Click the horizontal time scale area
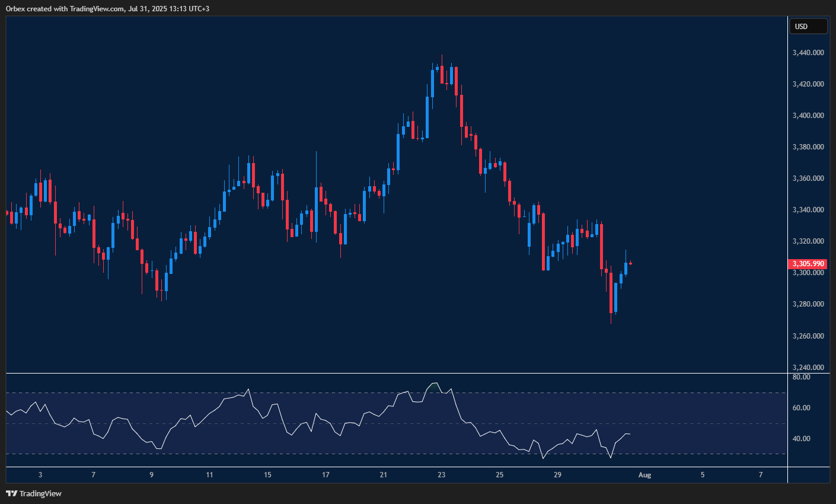This screenshot has height=504, width=836. (356, 475)
